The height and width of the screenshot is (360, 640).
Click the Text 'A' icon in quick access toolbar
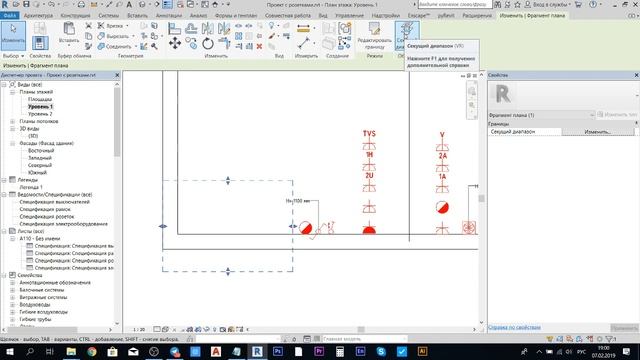[x=129, y=4]
